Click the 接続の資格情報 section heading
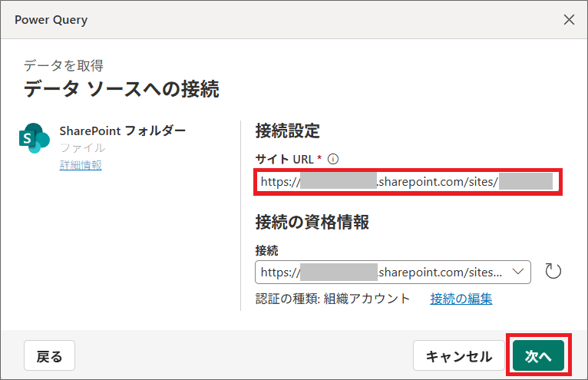 click(312, 223)
